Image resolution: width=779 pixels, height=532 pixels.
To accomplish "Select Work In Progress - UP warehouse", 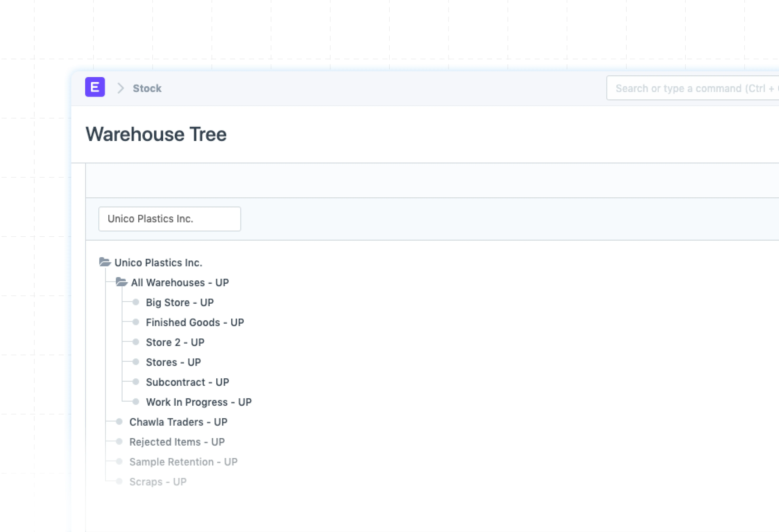I will [199, 402].
